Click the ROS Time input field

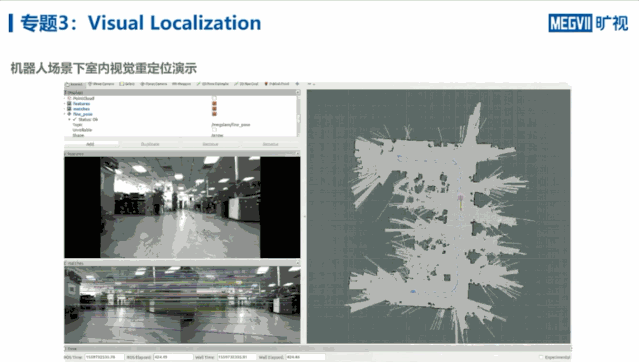click(104, 357)
